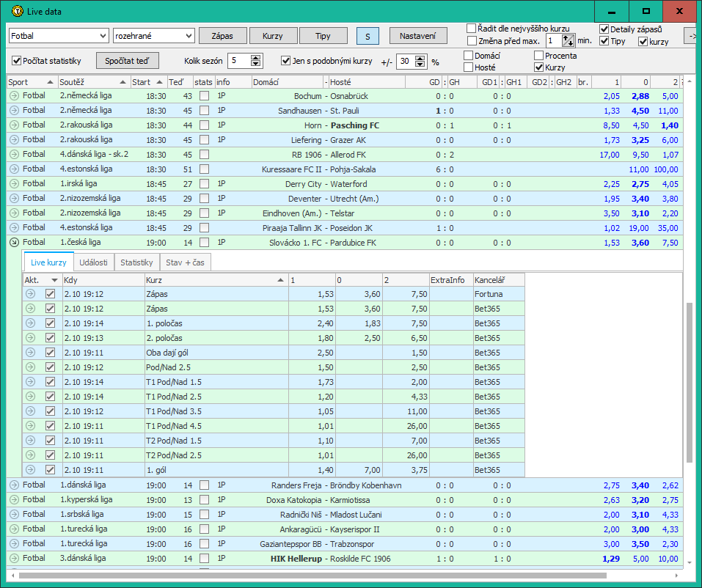Click the arrow icon of Fortuna Zápas odds row
This screenshot has height=588, width=702.
click(x=31, y=294)
